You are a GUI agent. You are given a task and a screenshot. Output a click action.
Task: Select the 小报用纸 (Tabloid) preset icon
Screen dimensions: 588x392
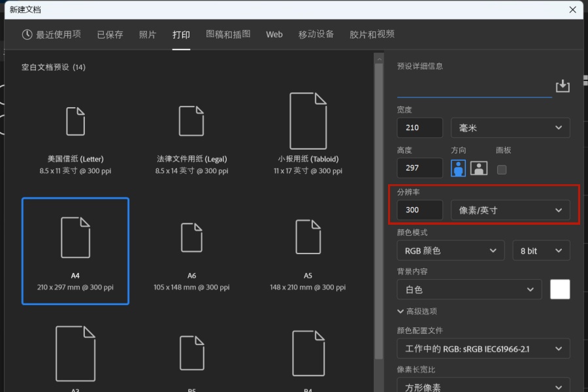pos(308,121)
